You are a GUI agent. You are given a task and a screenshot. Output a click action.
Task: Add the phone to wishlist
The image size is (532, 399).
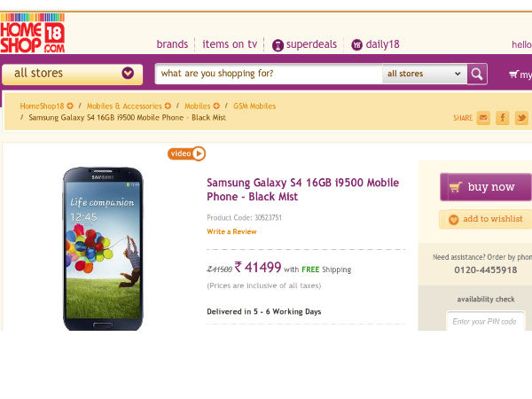pyautogui.click(x=485, y=219)
